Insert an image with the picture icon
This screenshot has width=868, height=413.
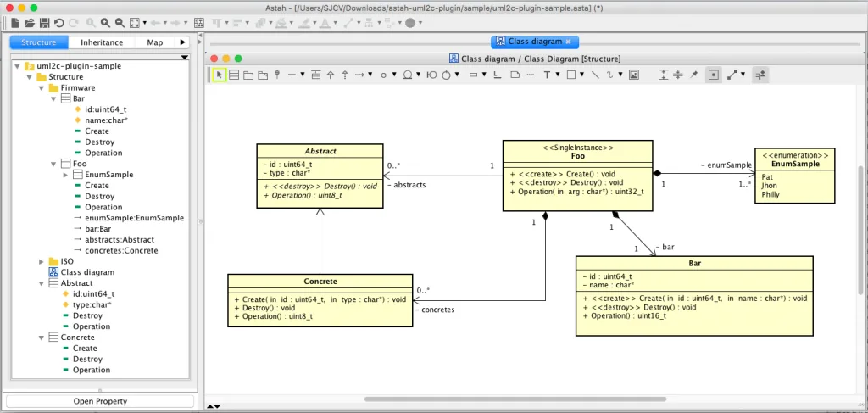(x=634, y=75)
